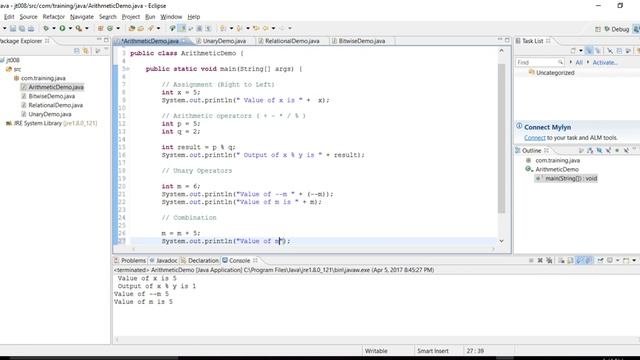Viewport: 640px width, 360px height.
Task: Click the Search flashlight toolbar icon
Action: [x=151, y=29]
